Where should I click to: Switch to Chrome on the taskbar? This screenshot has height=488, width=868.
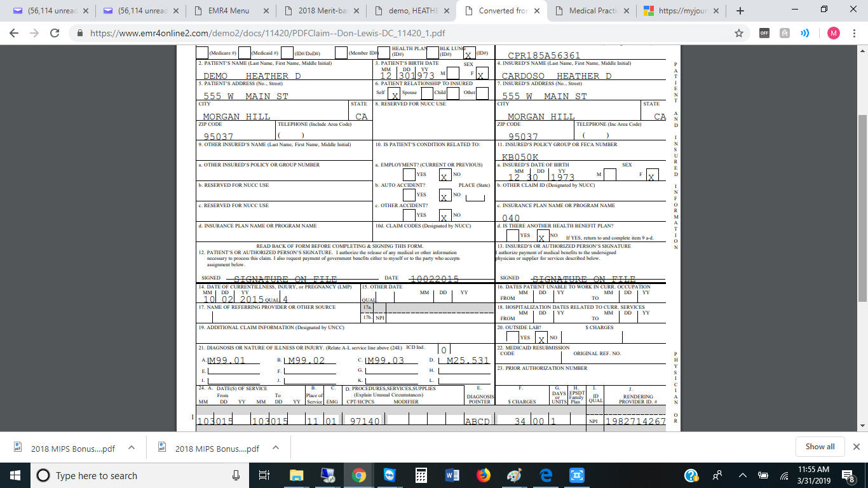(x=358, y=475)
